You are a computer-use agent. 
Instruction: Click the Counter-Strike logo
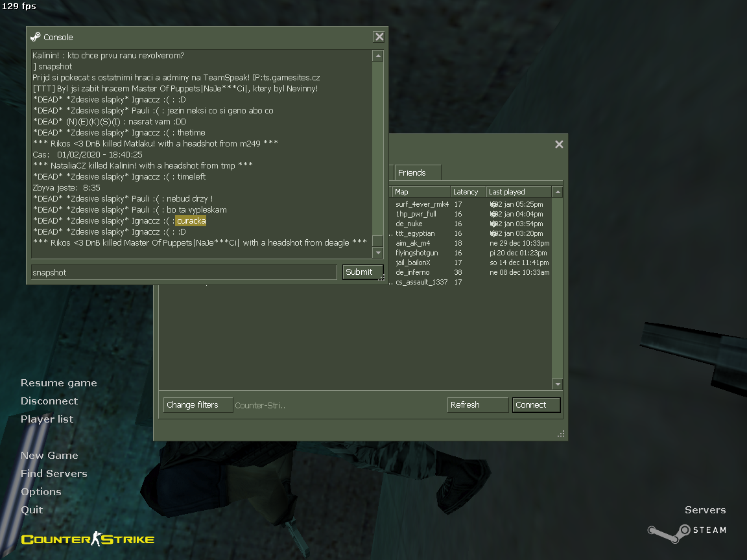coord(88,539)
